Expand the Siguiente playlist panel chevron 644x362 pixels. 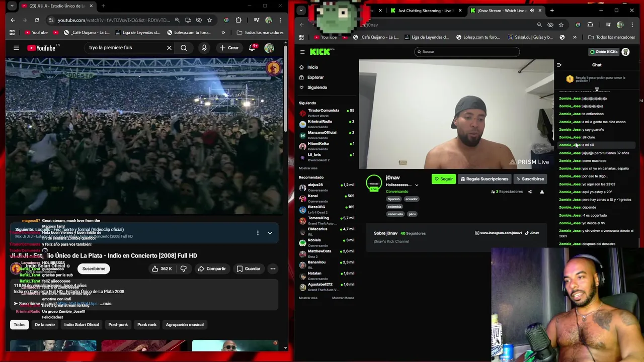pos(270,233)
